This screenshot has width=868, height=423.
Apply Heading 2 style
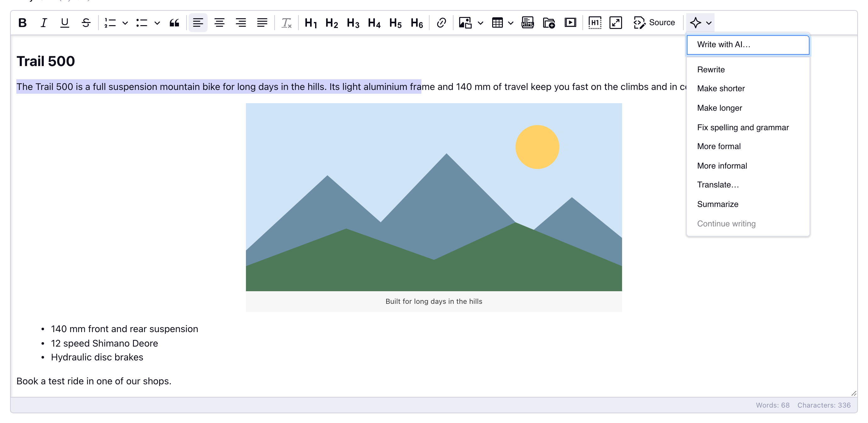click(331, 23)
